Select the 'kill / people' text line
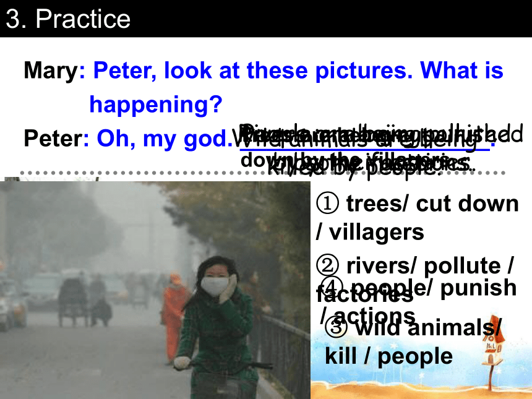This screenshot has height=399, width=532. 389,356
